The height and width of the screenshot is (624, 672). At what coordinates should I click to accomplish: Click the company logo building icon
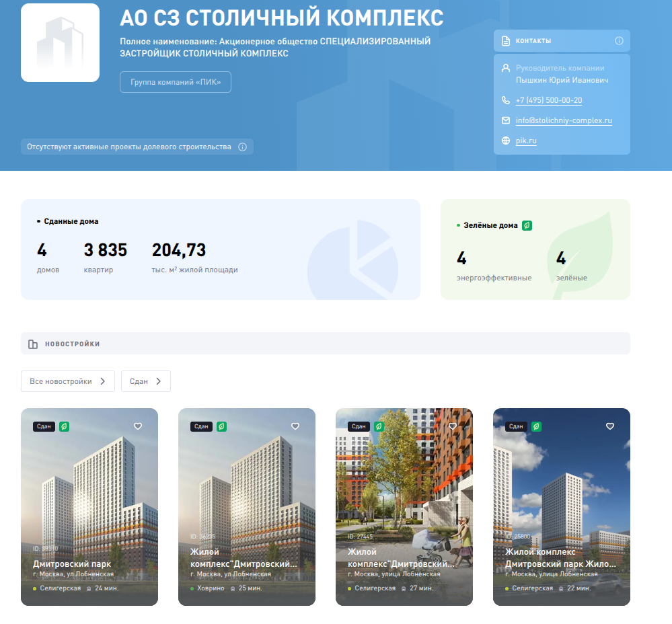60,42
